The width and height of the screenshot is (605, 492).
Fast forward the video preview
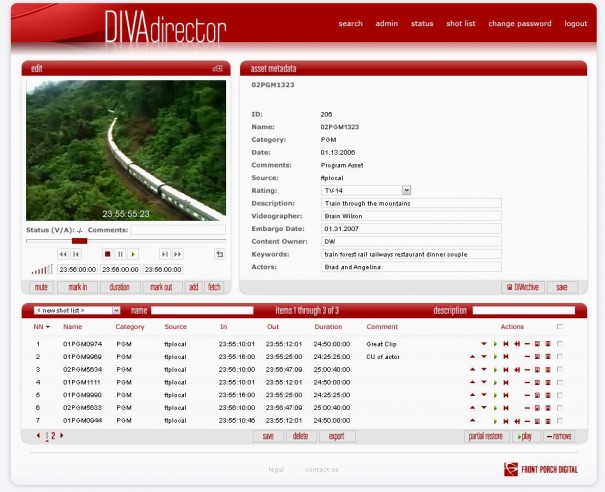click(x=177, y=254)
